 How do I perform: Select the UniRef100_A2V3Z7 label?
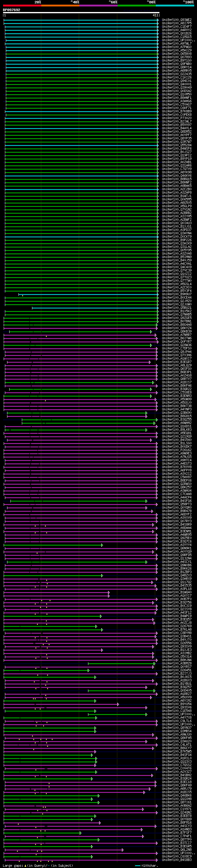(177, 772)
